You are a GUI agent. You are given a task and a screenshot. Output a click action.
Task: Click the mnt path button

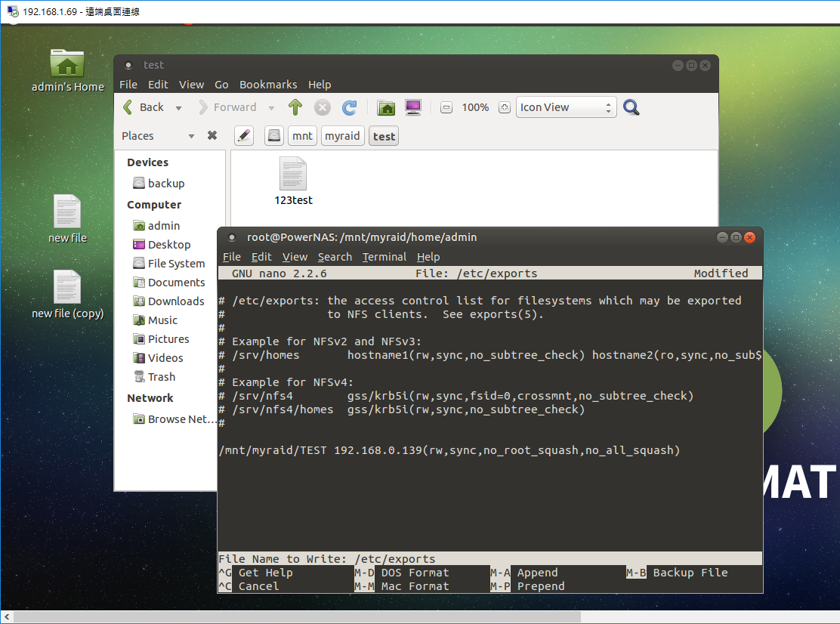[302, 136]
